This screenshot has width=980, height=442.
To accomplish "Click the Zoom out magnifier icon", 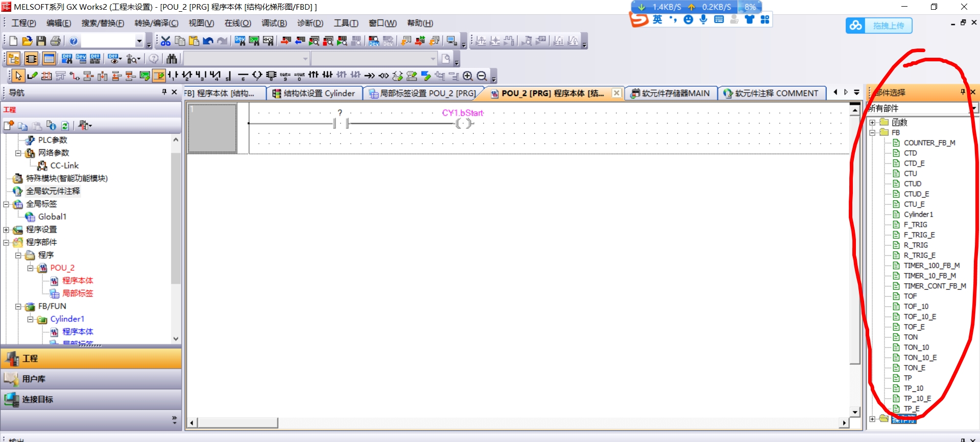I will point(482,76).
